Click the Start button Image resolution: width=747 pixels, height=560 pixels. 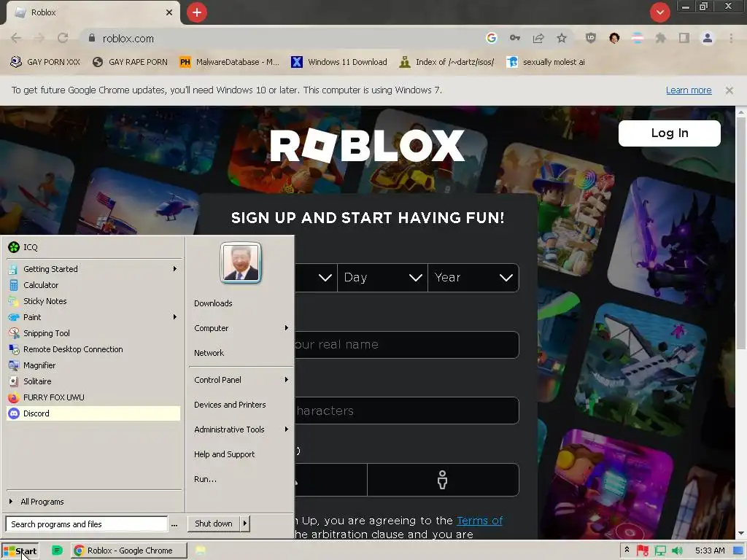point(20,551)
